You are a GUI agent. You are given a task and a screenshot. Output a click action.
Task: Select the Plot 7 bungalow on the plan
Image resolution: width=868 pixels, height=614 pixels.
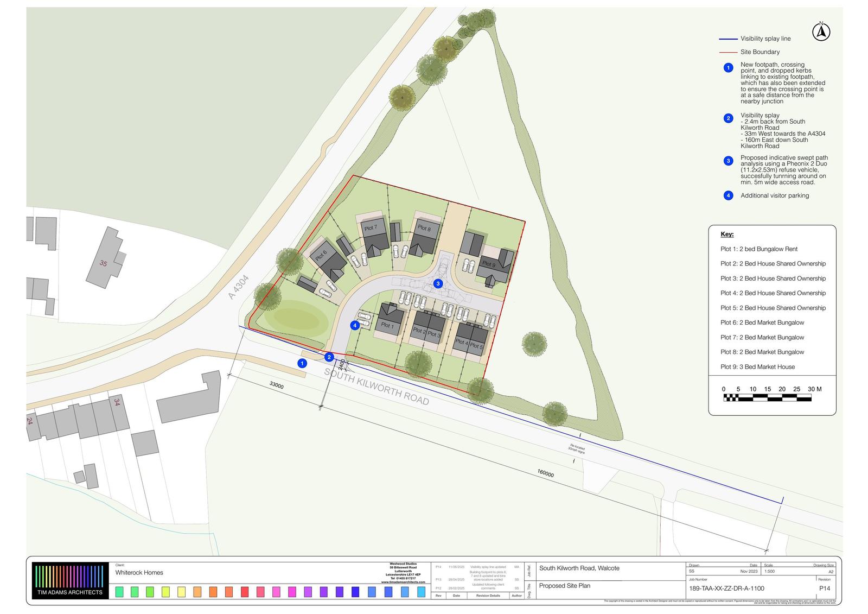(372, 233)
